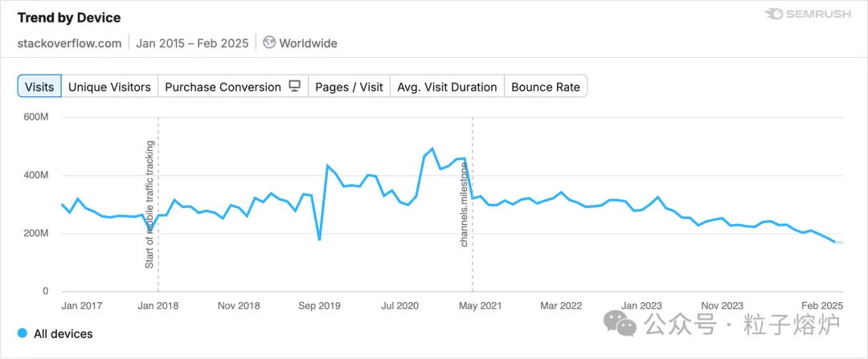Click the Mar 2022 axis label
The width and height of the screenshot is (868, 359).
coord(560,305)
